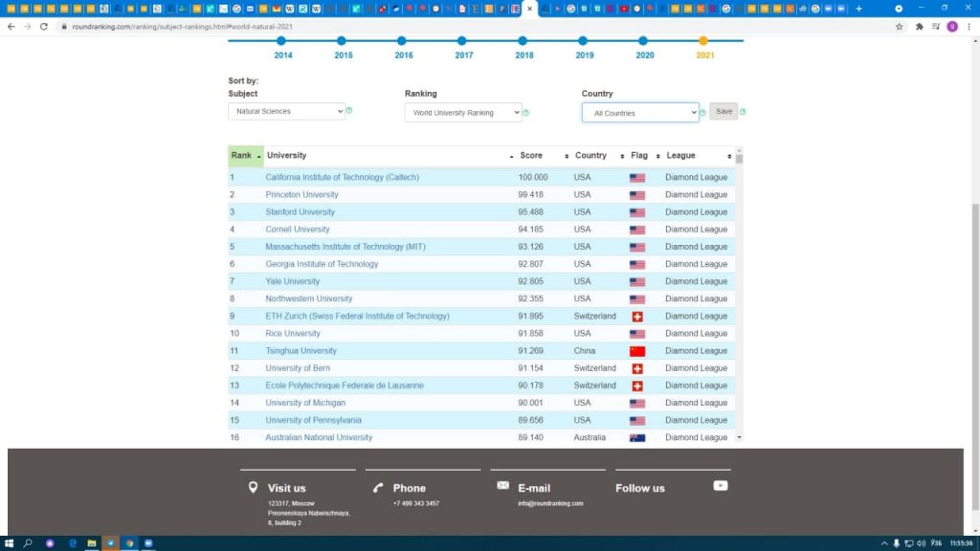Screen dimensions: 980x551
Task: Click the volume icon in system tray
Action: (922, 543)
